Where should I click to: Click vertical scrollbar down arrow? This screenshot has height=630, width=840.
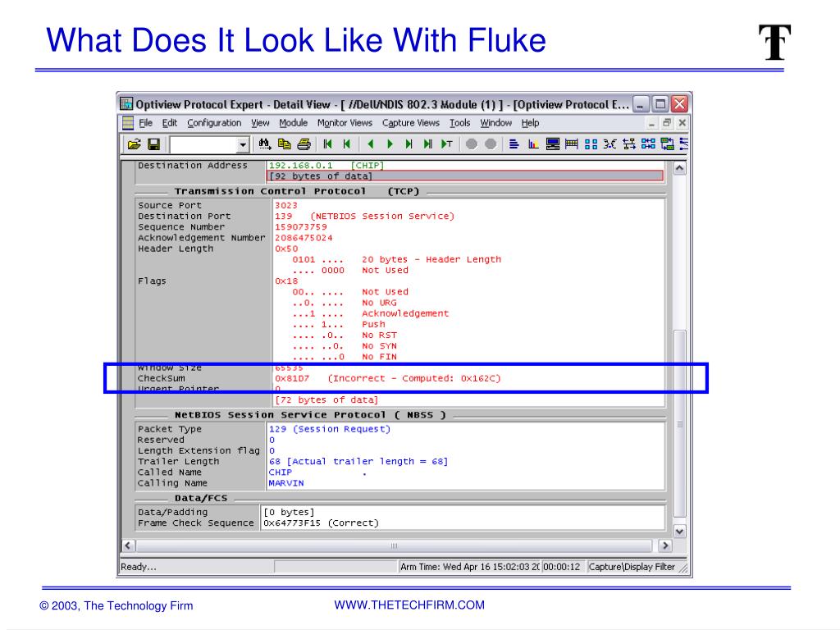[x=679, y=532]
